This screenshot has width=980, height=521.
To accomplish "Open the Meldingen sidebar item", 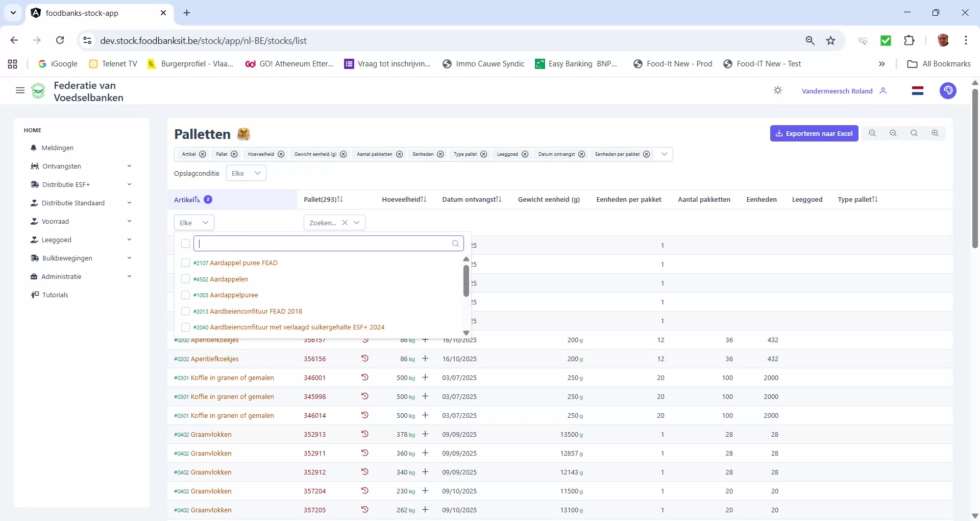I will [x=56, y=148].
